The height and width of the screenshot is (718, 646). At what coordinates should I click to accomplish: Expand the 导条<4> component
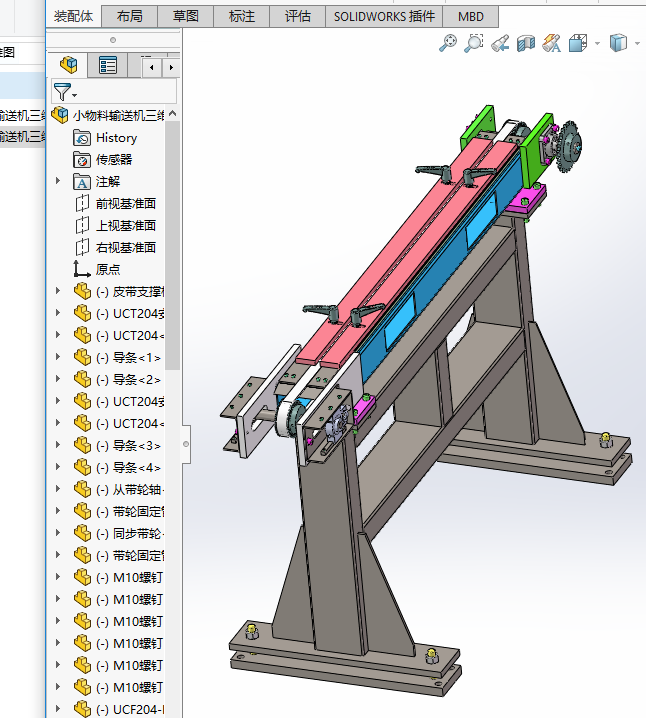pos(58,467)
